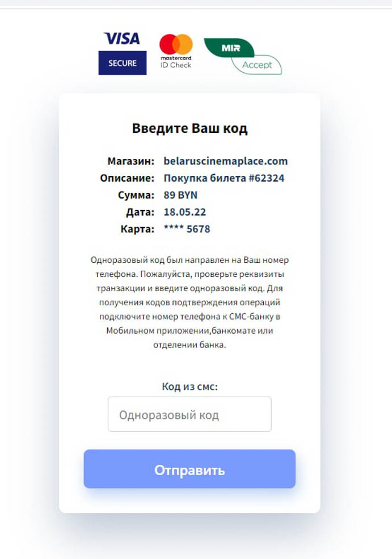
Task: Click the masked card number **** 5678
Action: pyautogui.click(x=187, y=229)
